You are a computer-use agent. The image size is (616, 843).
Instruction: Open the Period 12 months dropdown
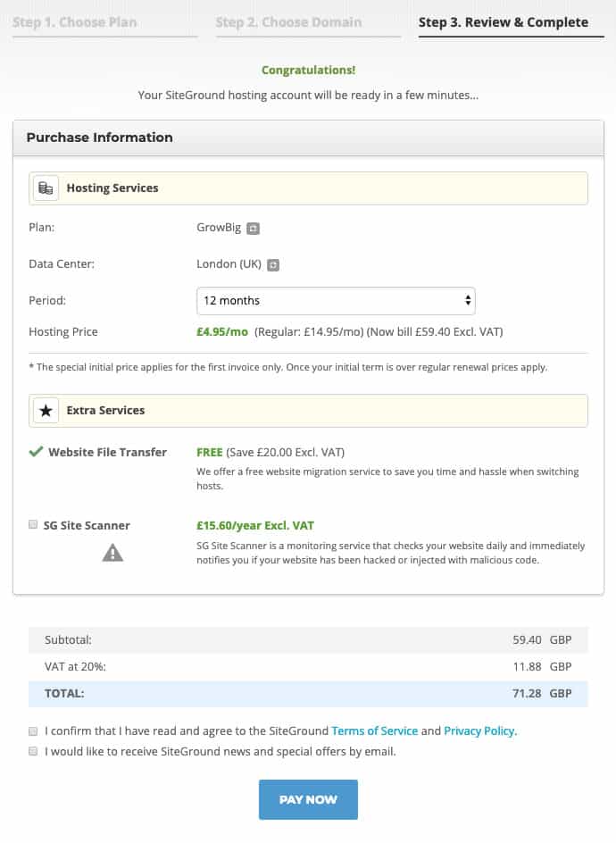[336, 301]
